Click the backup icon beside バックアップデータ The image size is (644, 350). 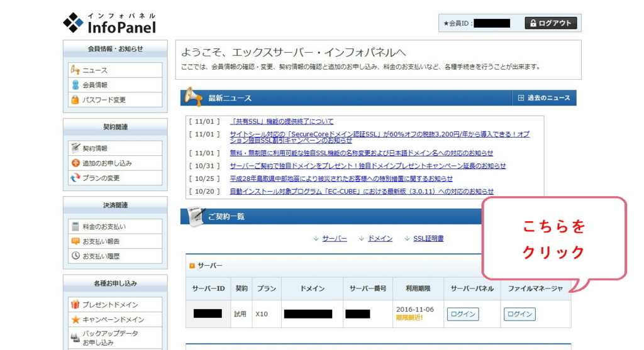click(x=75, y=337)
